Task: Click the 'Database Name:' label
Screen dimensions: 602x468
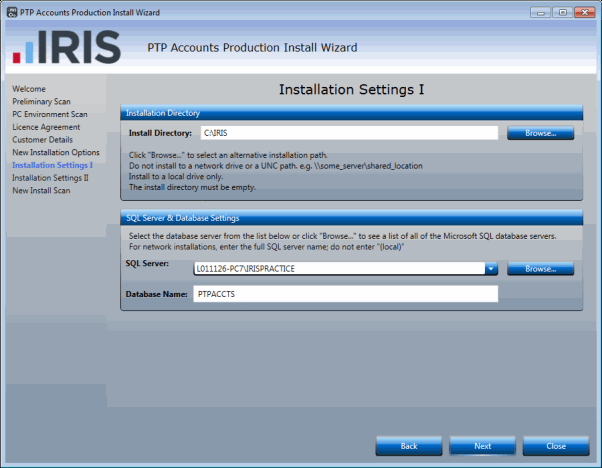Action: [156, 294]
